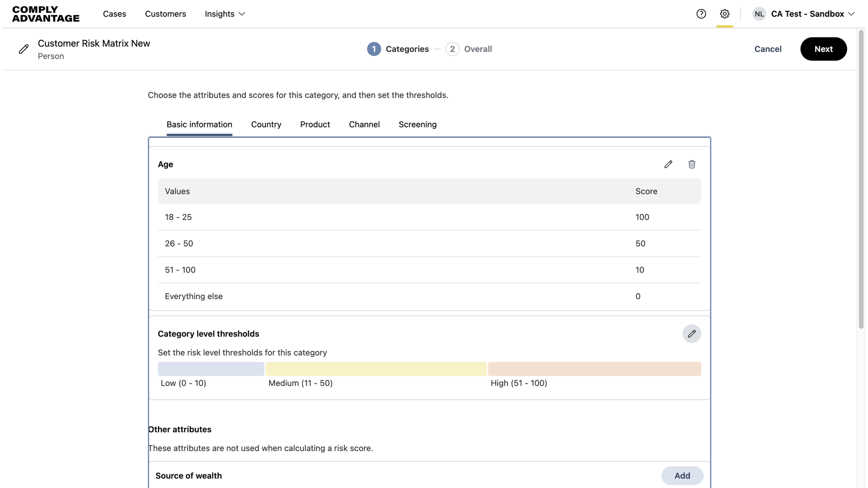Screen dimensions: 868x488
Task: Delete the Age attribute via trash icon
Action: (x=692, y=164)
